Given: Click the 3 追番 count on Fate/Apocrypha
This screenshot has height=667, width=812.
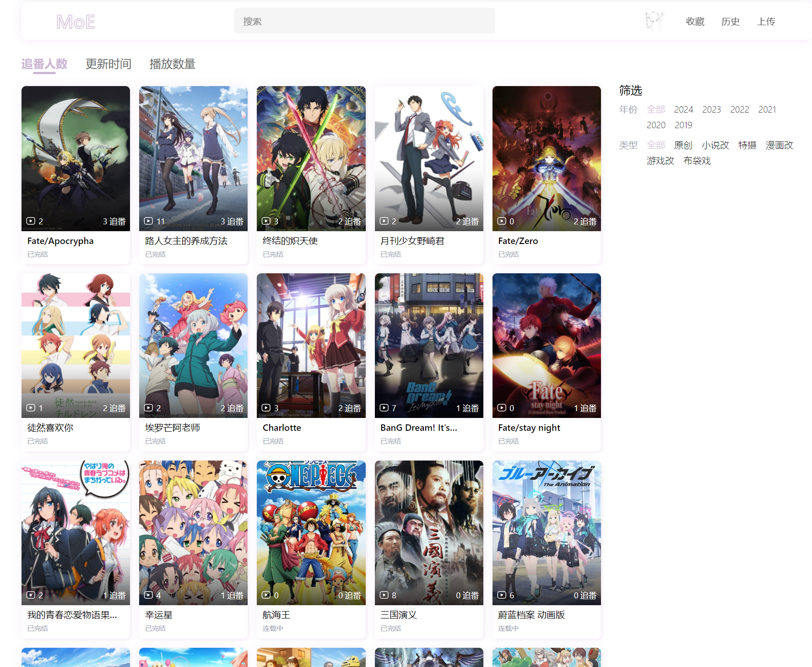Looking at the screenshot, I should [114, 222].
